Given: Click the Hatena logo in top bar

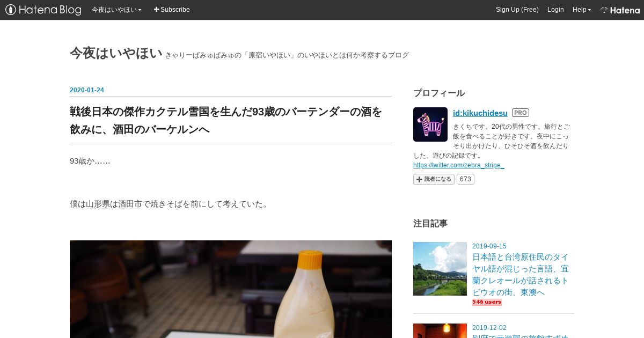Looking at the screenshot, I should coord(620,10).
